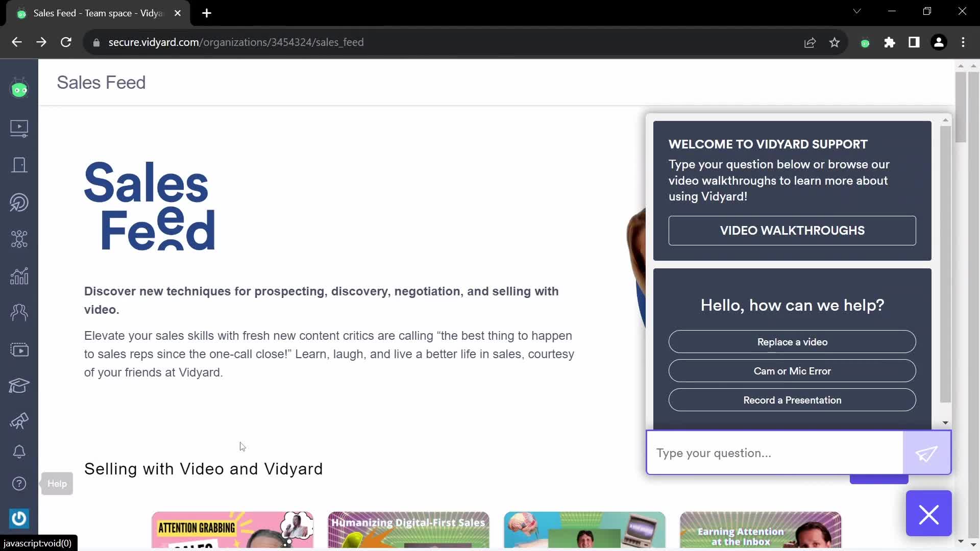The image size is (980, 551).
Task: Open the graduation cap learning icon
Action: coord(19,386)
